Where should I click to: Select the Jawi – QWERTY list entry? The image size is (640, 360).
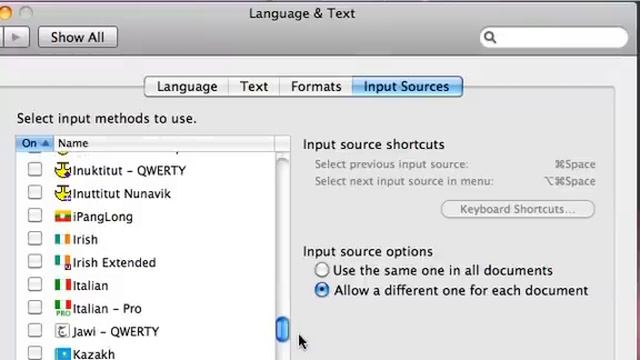pyautogui.click(x=116, y=331)
